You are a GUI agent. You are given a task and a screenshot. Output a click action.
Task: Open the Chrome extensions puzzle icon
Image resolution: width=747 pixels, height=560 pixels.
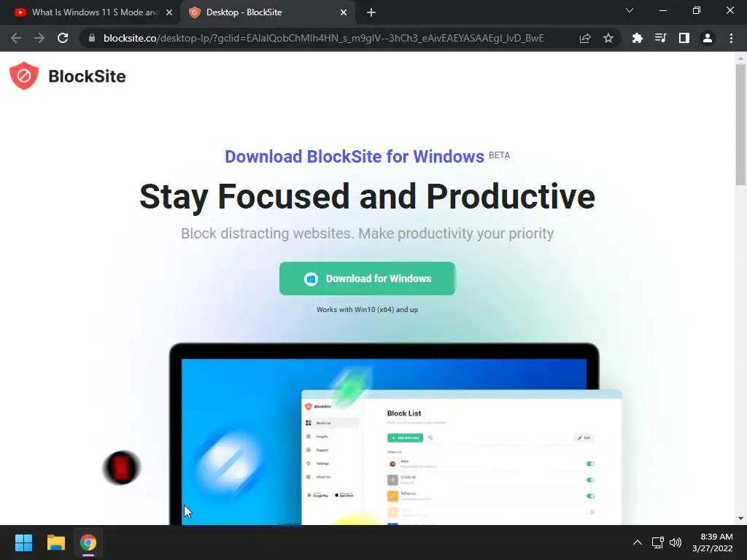[x=637, y=38]
